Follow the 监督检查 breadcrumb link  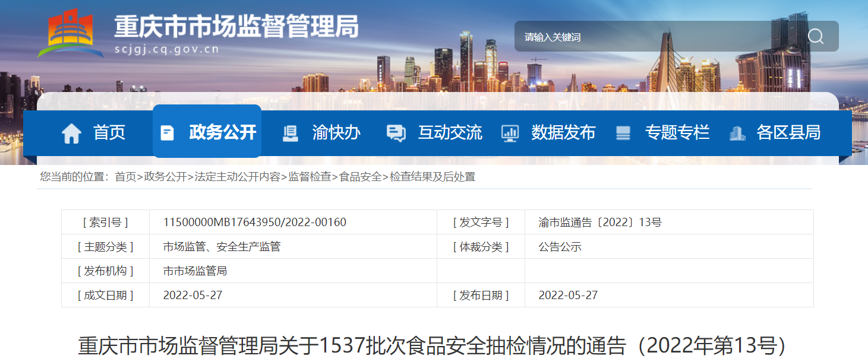coord(310,177)
